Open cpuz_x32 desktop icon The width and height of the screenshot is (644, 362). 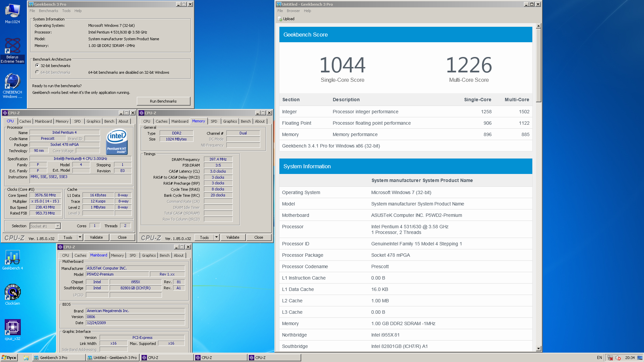click(x=12, y=330)
